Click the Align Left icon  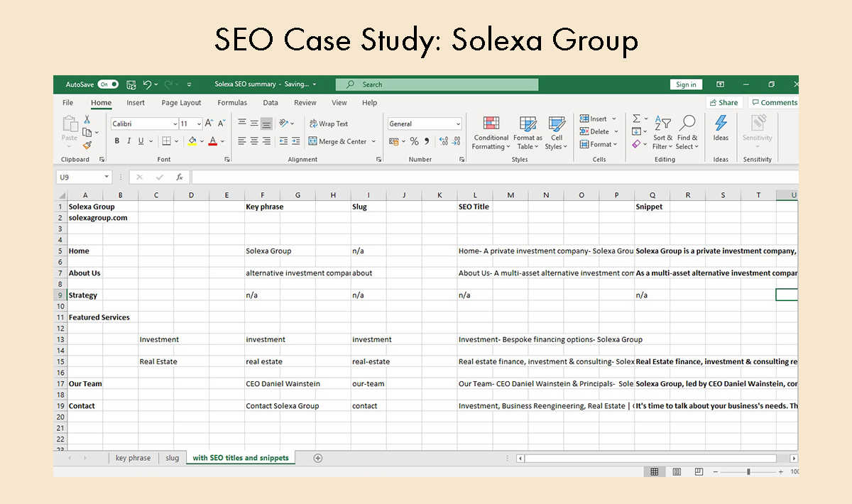pos(243,141)
